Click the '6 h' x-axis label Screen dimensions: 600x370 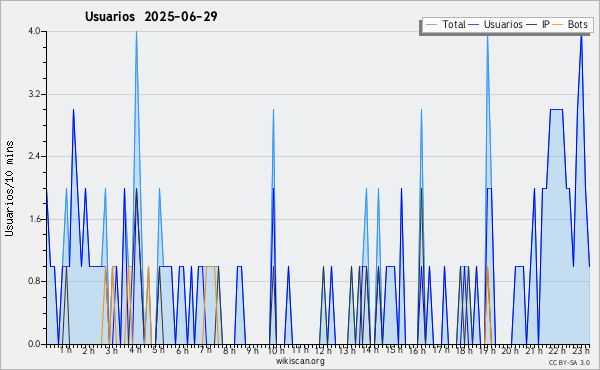coord(182,350)
